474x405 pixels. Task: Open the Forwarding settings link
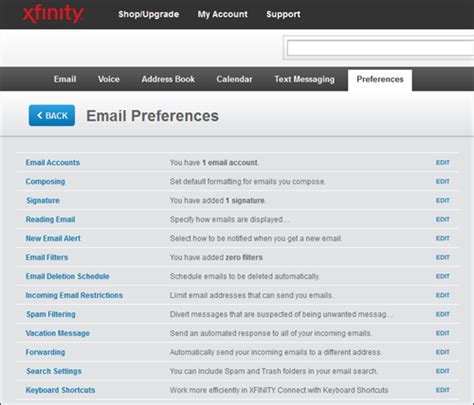click(x=45, y=352)
